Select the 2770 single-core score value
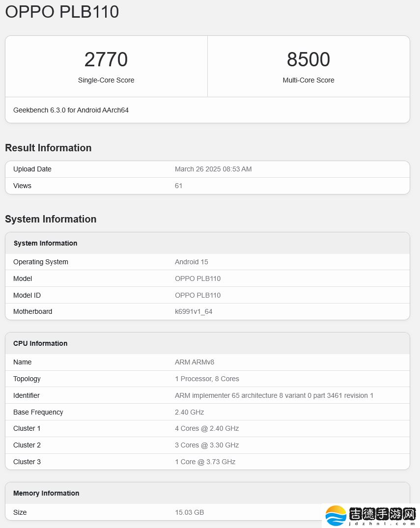The image size is (420, 528). (x=106, y=59)
